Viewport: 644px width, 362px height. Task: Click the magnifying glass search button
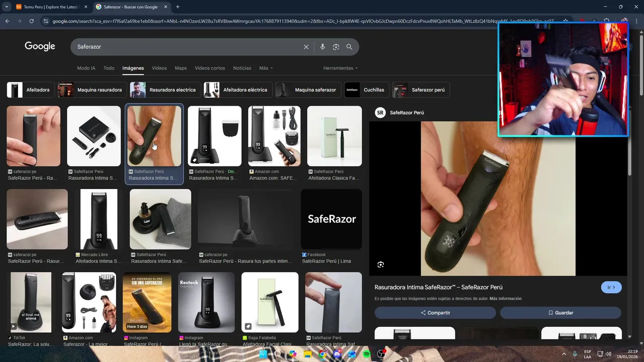pyautogui.click(x=349, y=47)
